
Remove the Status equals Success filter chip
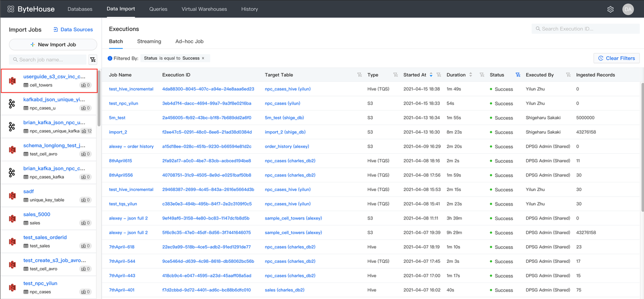(x=203, y=58)
